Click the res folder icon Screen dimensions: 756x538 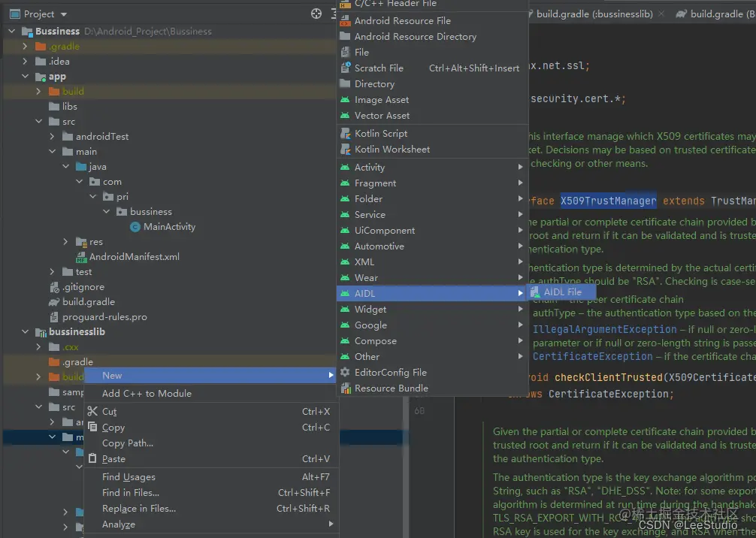click(x=81, y=242)
